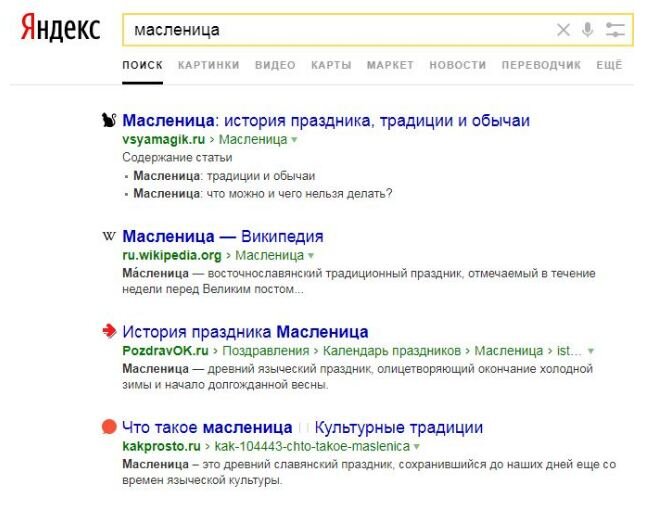This screenshot has height=505, width=658.
Task: Select the ПОИСК tab
Action: tap(142, 65)
